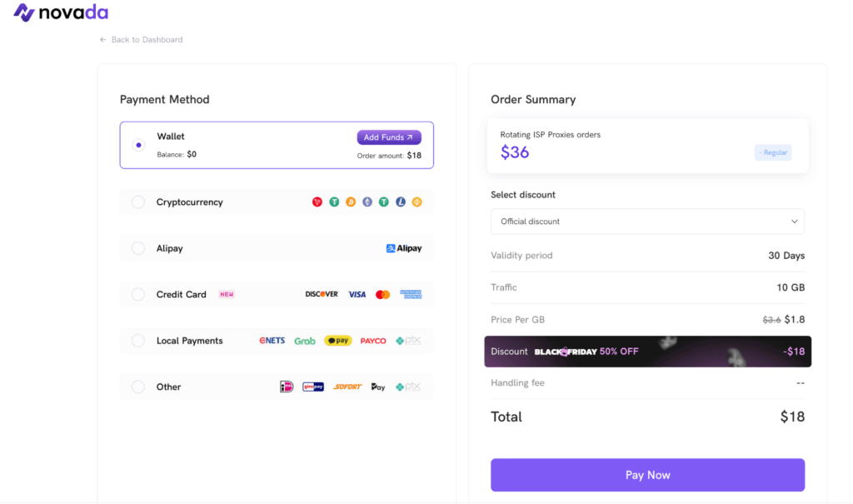This screenshot has height=504, width=853.
Task: Go Back to Dashboard
Action: click(141, 39)
